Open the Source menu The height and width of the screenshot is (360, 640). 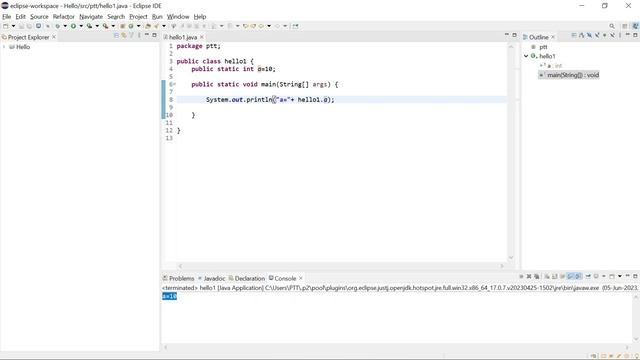coord(39,17)
